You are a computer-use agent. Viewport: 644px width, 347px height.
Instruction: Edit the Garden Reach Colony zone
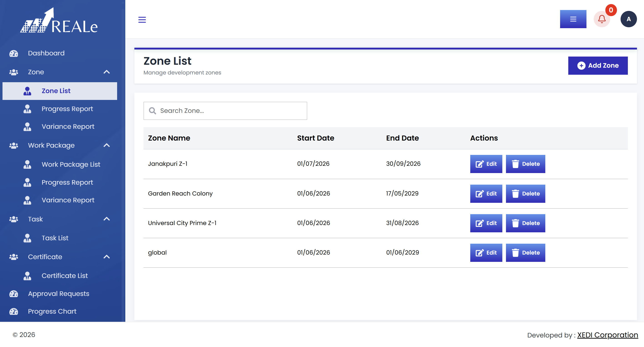pyautogui.click(x=486, y=194)
